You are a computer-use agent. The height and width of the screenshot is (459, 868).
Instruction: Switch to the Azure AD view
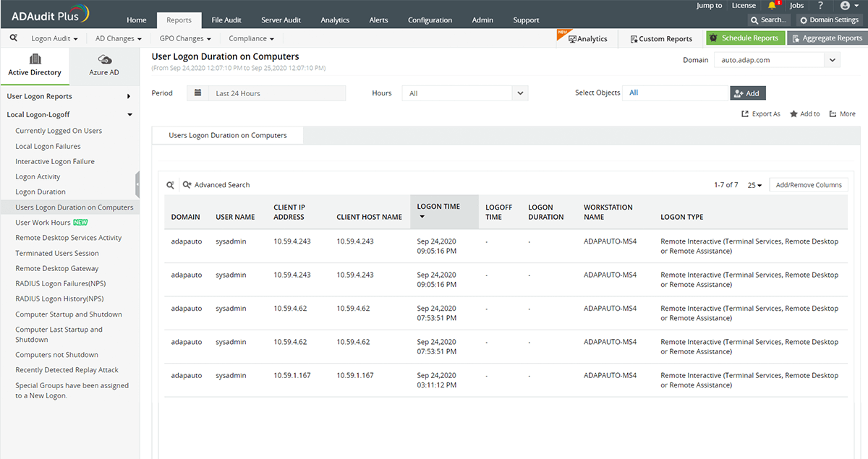point(103,67)
